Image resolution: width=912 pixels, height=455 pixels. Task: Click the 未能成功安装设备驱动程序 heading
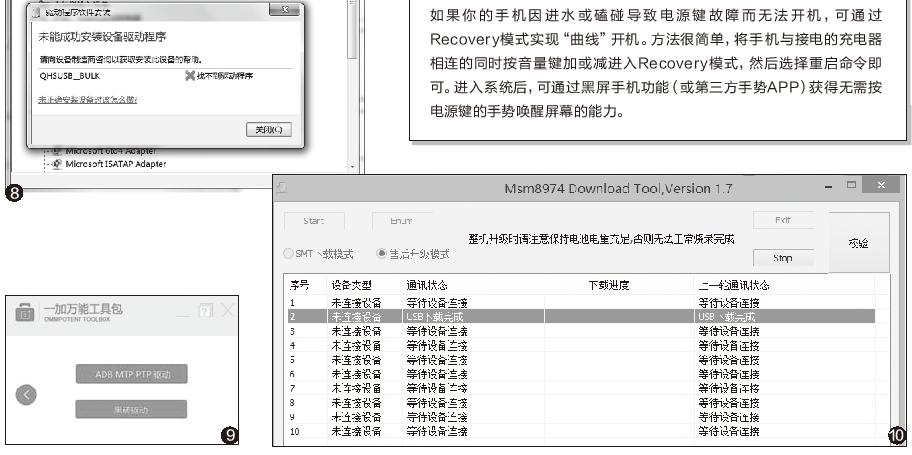click(102, 37)
